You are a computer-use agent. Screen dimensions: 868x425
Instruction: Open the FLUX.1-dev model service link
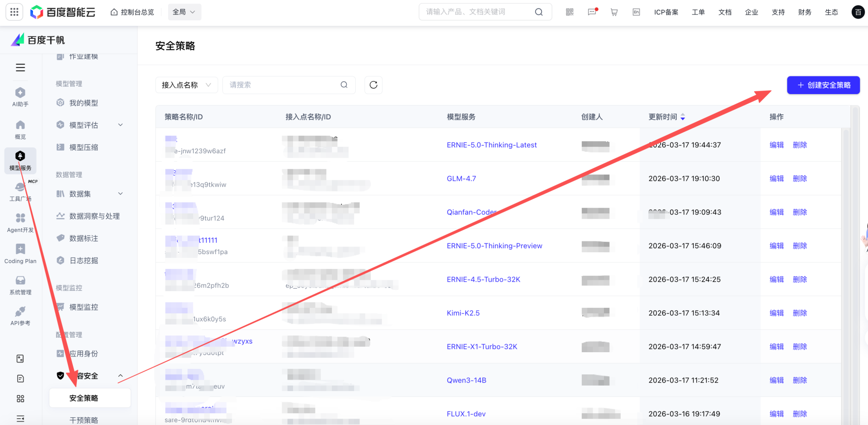[466, 414]
